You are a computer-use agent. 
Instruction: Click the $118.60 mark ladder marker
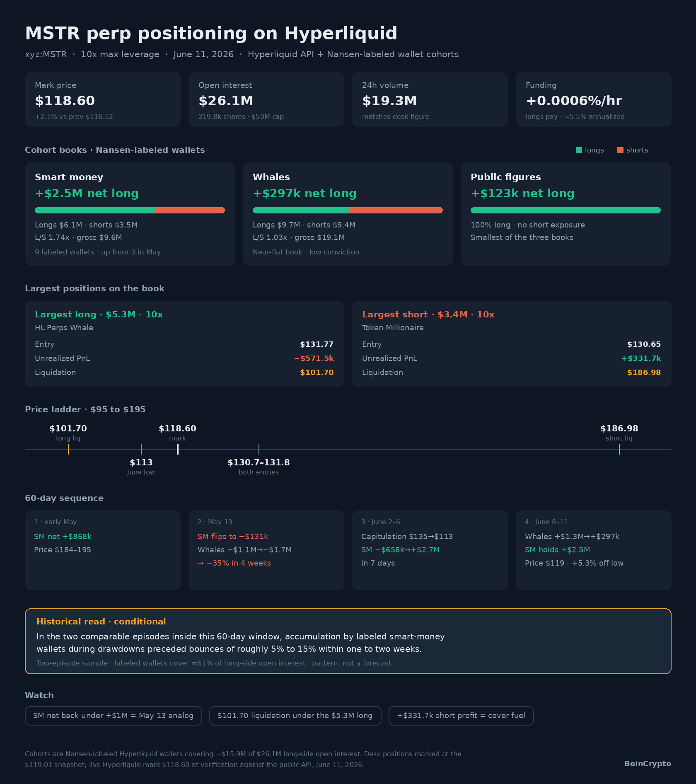click(x=178, y=449)
